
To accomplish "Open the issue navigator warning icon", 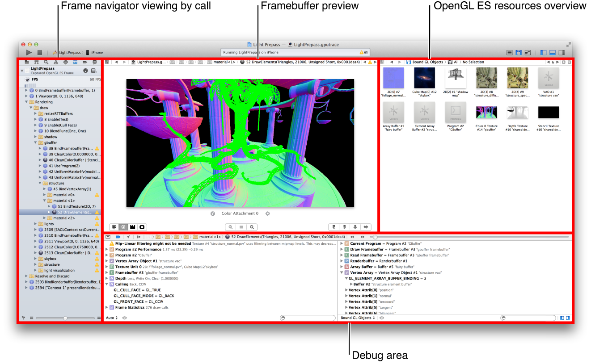I will 56,62.
